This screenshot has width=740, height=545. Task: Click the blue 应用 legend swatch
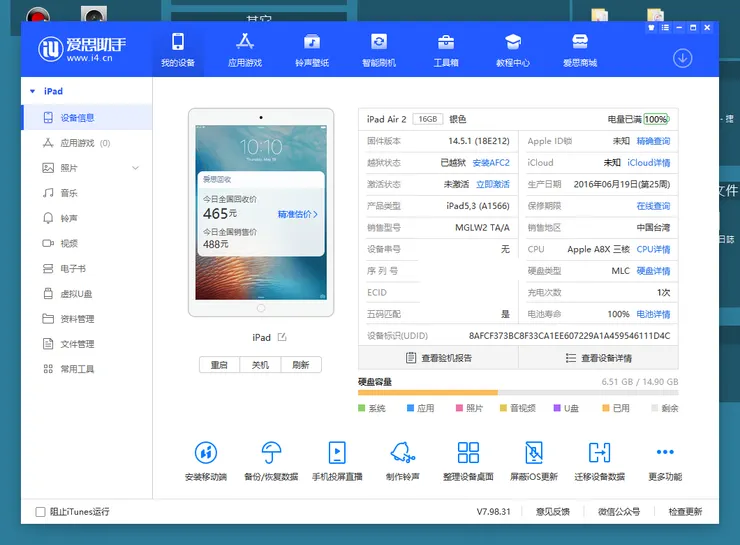click(410, 408)
